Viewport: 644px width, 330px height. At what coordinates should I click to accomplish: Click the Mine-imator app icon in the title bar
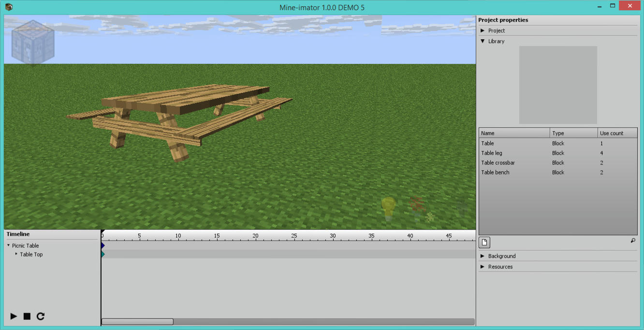coord(9,7)
